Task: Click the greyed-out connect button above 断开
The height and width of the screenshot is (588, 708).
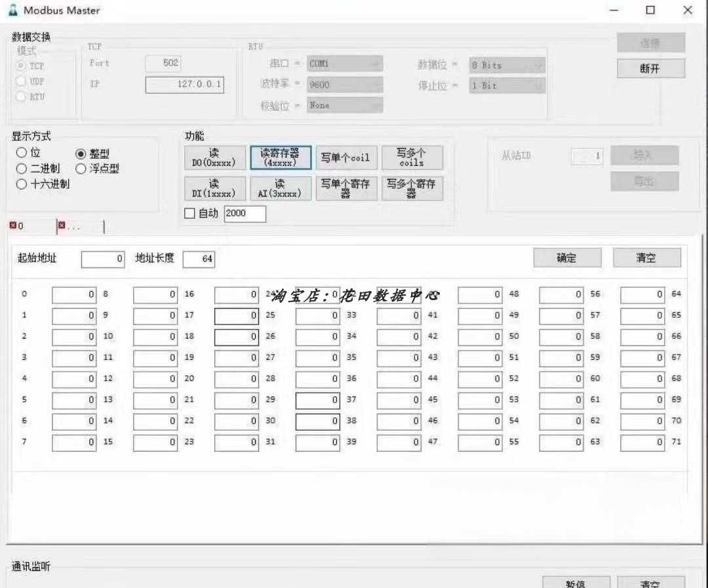Action: 651,43
